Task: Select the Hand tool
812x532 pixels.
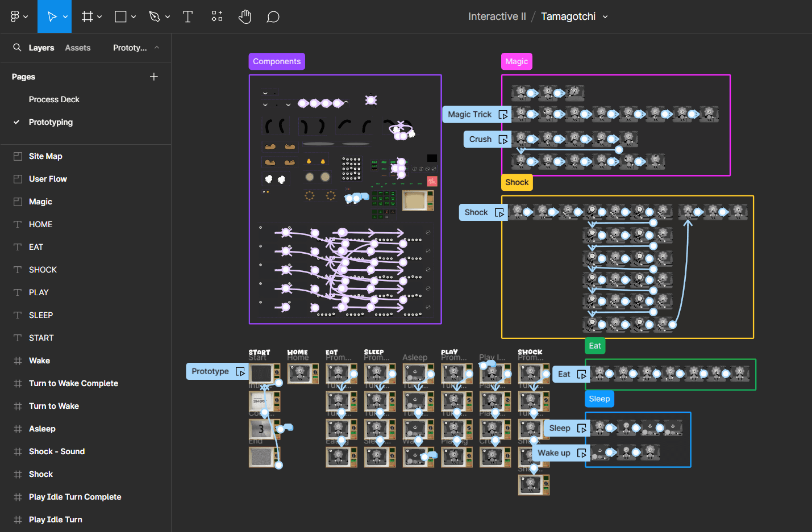Action: tap(245, 16)
